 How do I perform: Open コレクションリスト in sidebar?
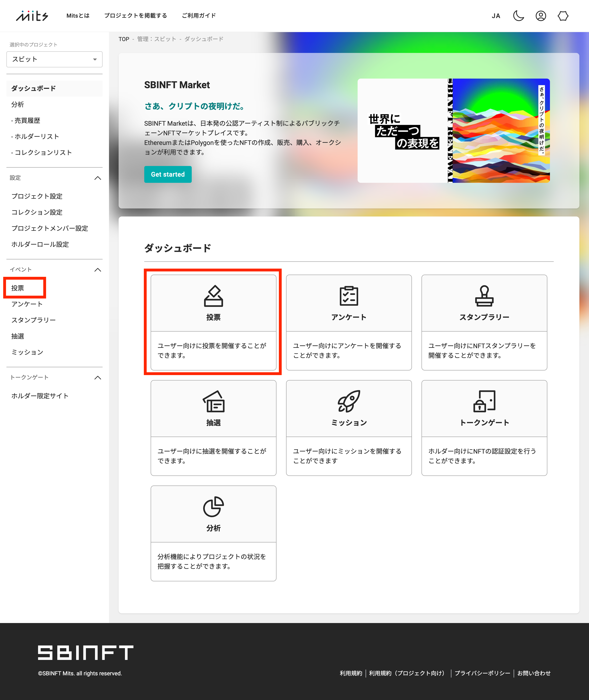[x=41, y=152]
